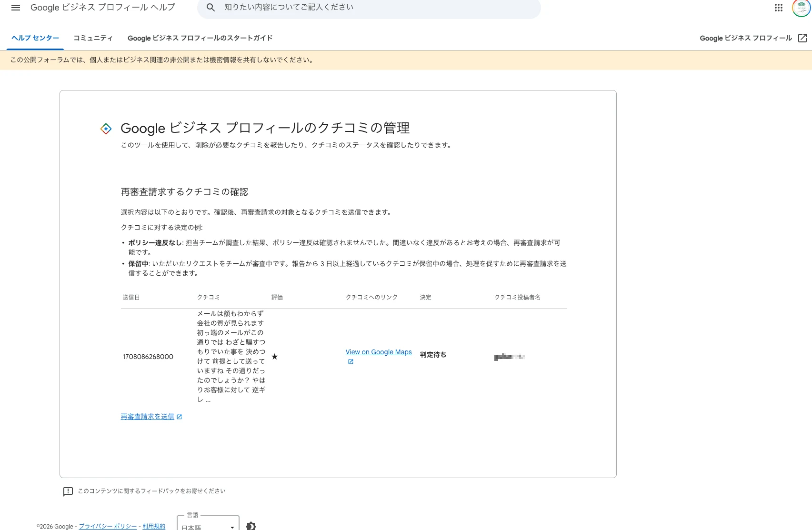Image resolution: width=812 pixels, height=530 pixels.
Task: Click the single star rating icon
Action: coord(274,357)
